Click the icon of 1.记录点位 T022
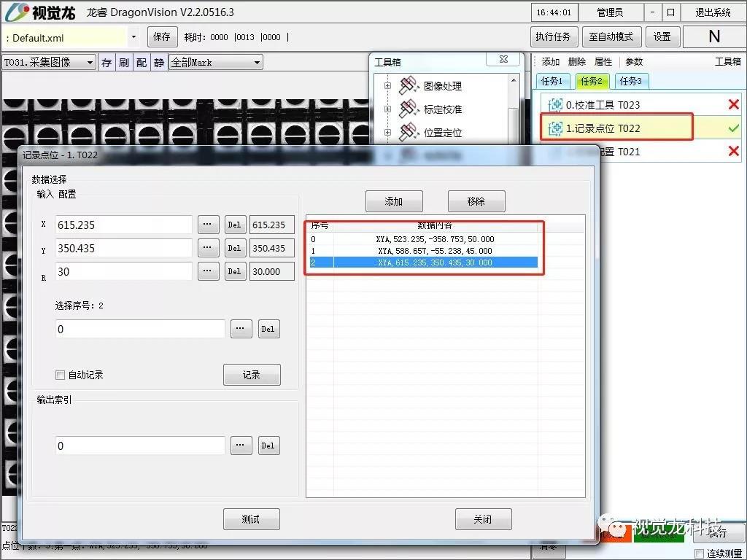747x560 pixels. 555,128
